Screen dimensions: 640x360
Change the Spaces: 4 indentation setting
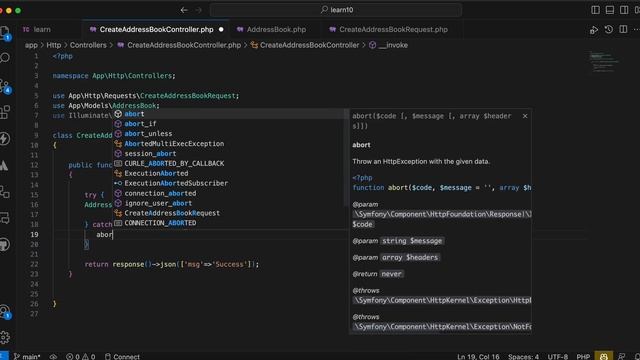click(523, 356)
